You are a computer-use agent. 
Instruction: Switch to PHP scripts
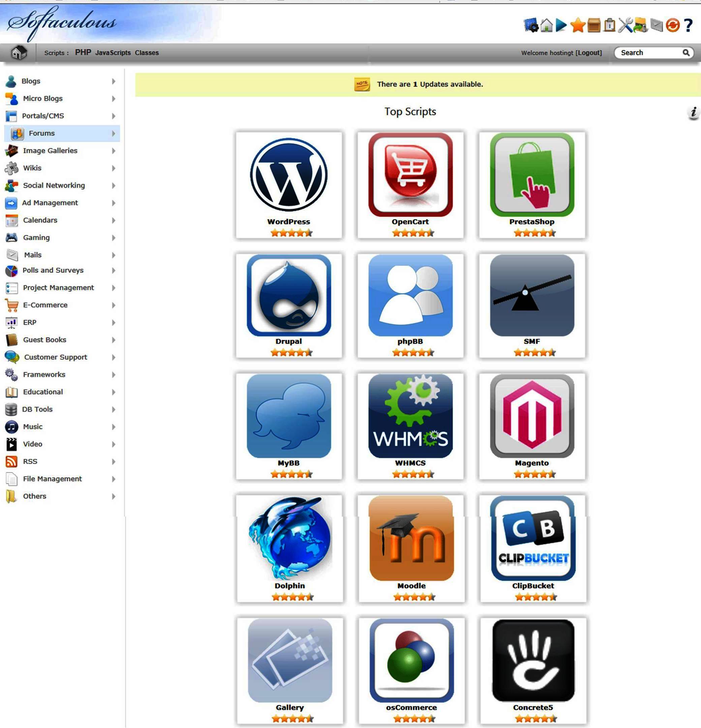[83, 52]
